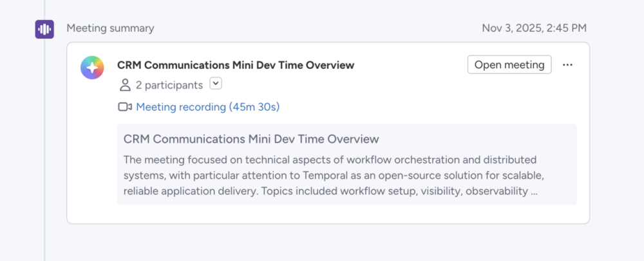Screen dimensions: 644x261
Task: Click the vertical timeline line at left
Action: coord(44,161)
